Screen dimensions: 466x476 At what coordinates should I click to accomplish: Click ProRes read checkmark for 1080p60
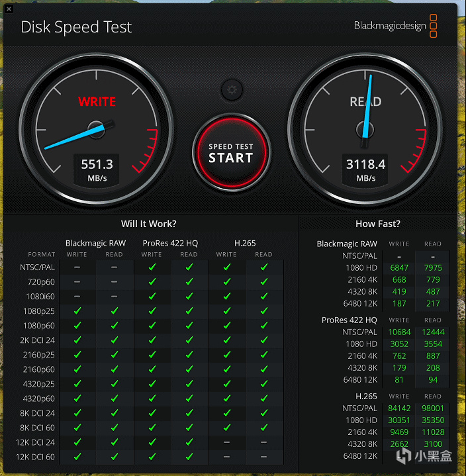[x=189, y=326]
